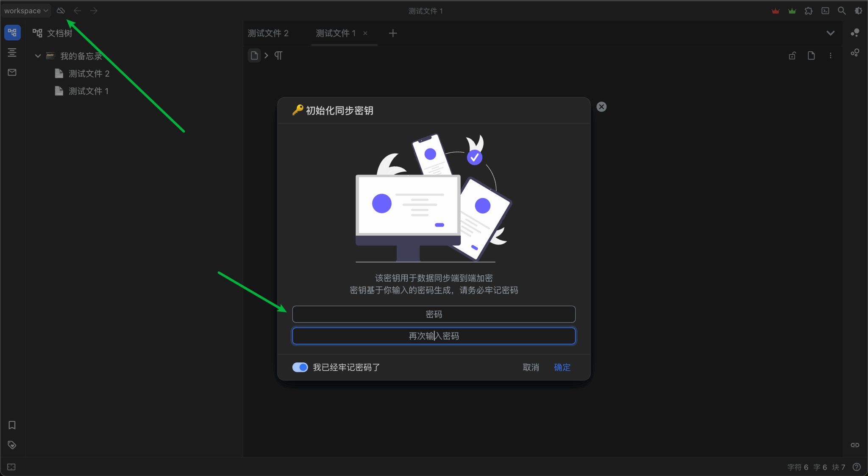Image resolution: width=868 pixels, height=476 pixels.
Task: Click the cloud sync icon in top bar
Action: [61, 11]
